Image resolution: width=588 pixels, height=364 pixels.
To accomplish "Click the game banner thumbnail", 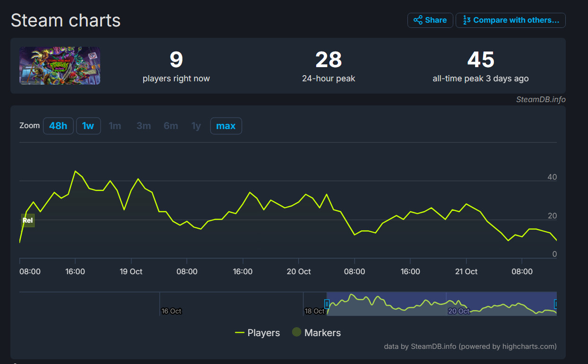I will [x=60, y=66].
